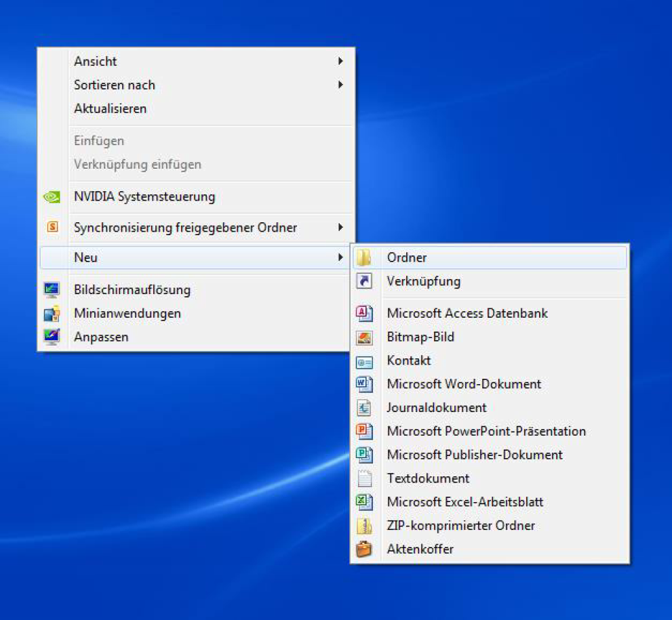Expand the Ansicht submenu arrow
This screenshot has height=620, width=672.
pos(340,62)
